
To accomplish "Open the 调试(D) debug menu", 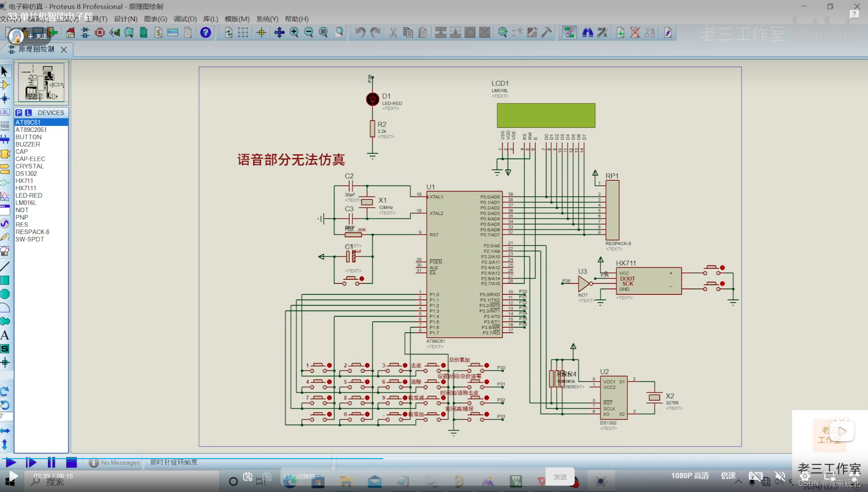I will point(185,19).
